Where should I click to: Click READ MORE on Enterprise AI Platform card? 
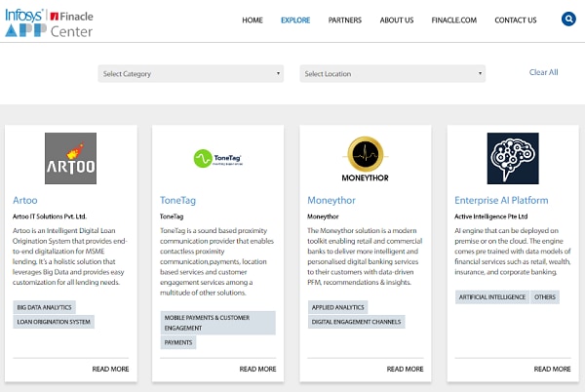[x=552, y=369]
